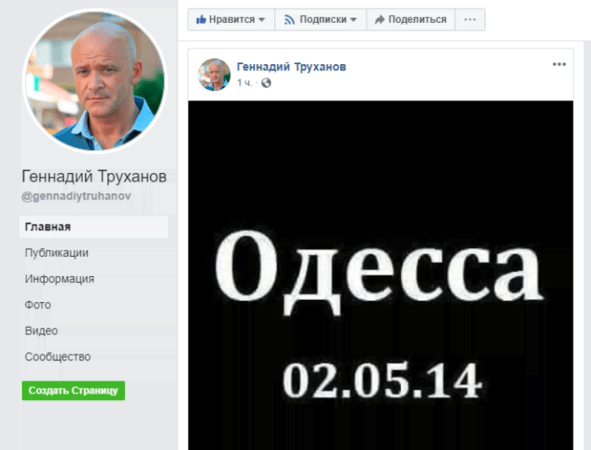
Task: View the large profile picture
Action: point(95,81)
